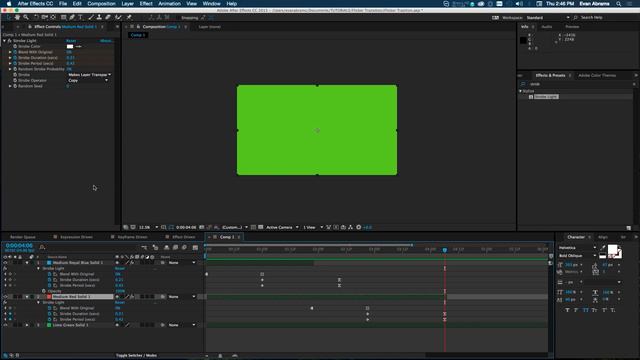
Task: Click the Comp 1 breadcrumb button in viewer
Action: pos(138,35)
